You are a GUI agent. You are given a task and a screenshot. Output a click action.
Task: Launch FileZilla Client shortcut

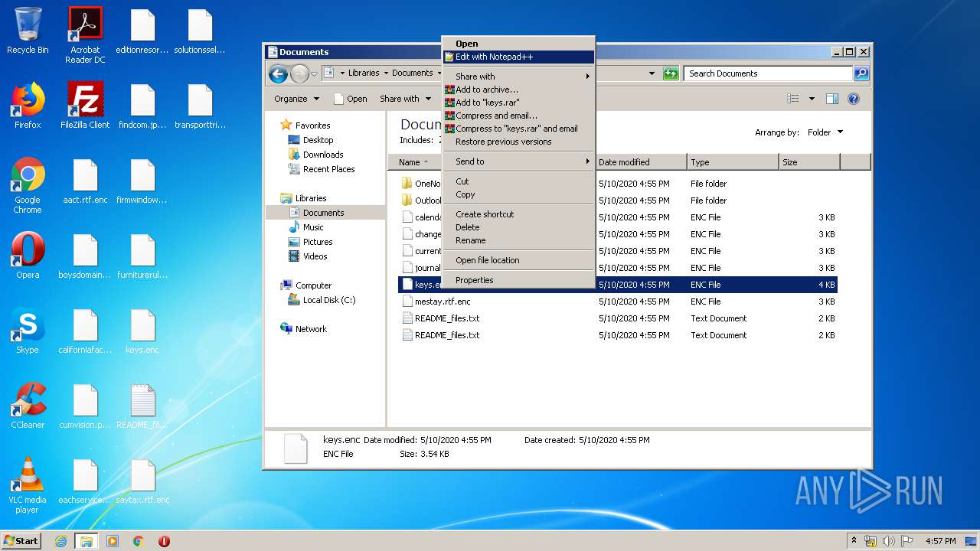tap(85, 106)
